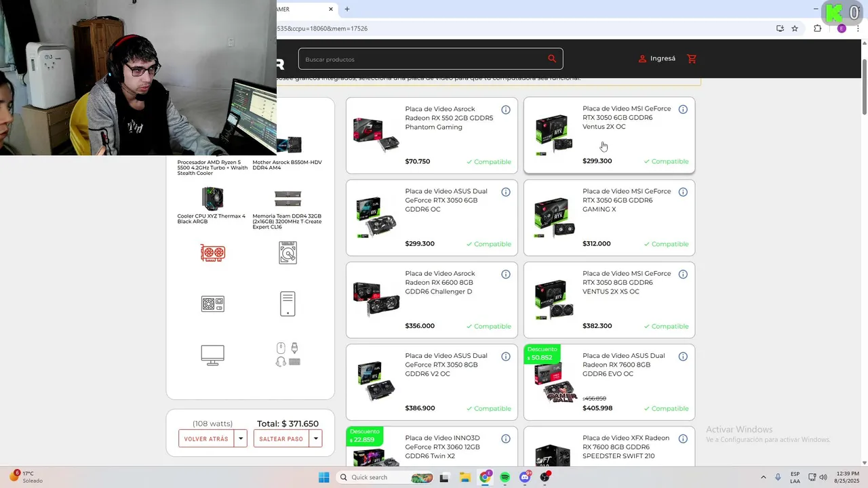
Task: Show hidden system tray icons chevron
Action: [763, 477]
